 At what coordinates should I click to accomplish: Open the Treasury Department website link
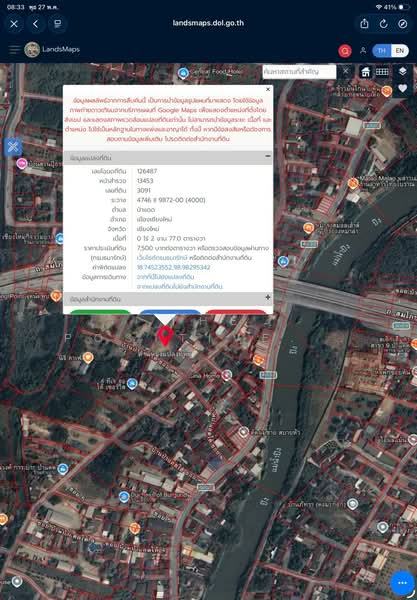click(x=162, y=258)
